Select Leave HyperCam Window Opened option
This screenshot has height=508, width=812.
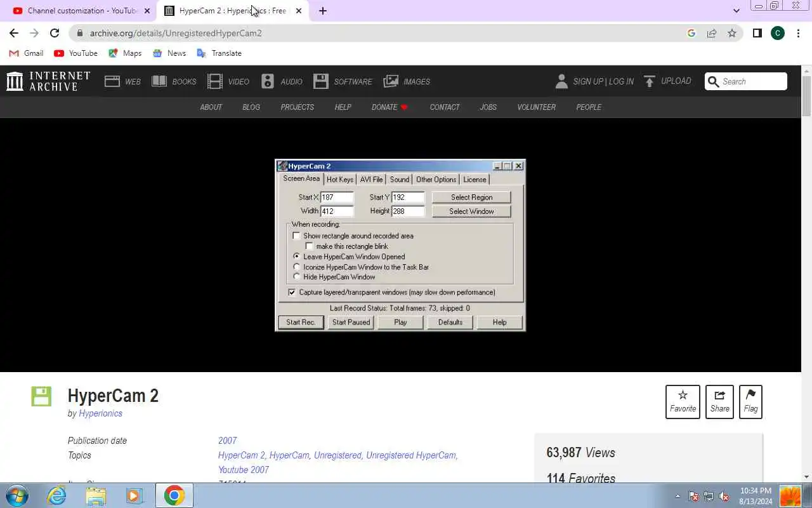[x=296, y=257]
